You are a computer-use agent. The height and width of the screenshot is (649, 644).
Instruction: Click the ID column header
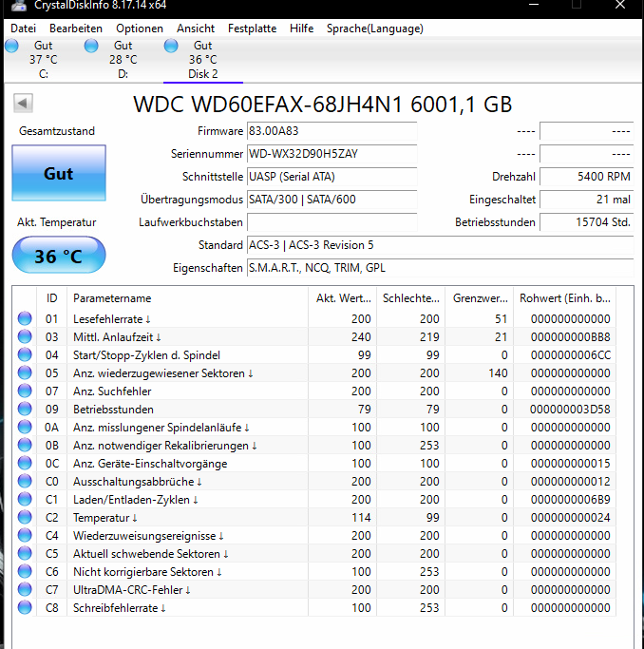51,298
